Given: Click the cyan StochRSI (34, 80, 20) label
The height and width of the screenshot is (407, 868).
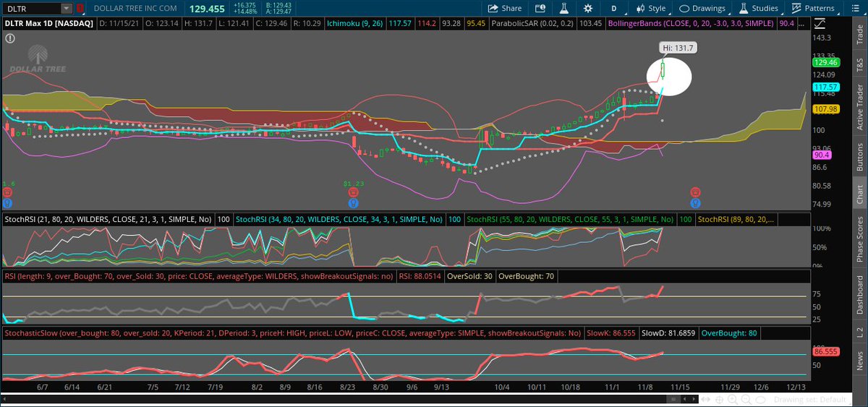Looking at the screenshot, I should pyautogui.click(x=339, y=218).
